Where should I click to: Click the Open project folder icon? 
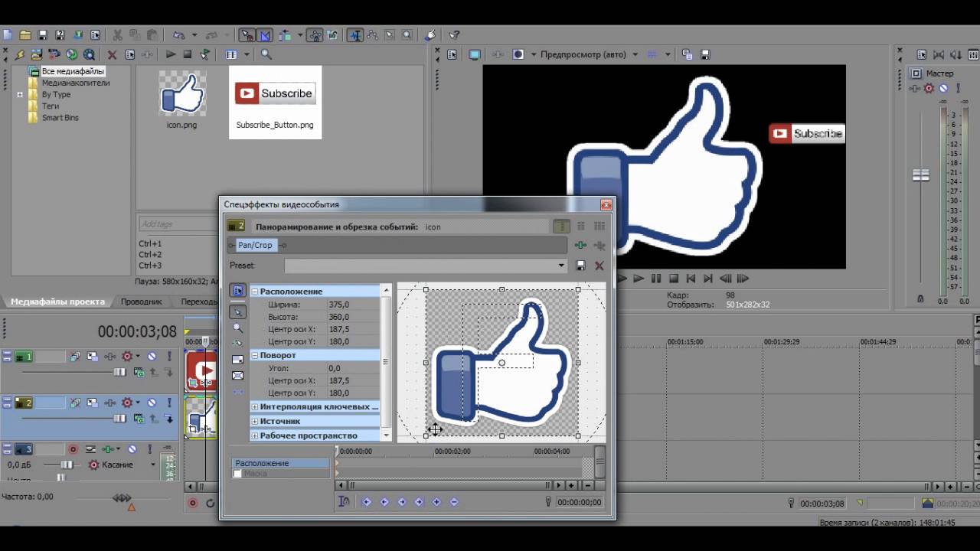(25, 35)
